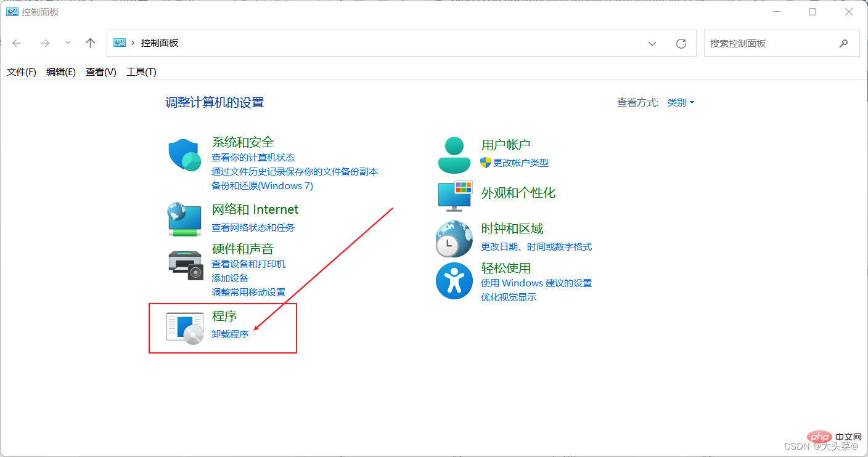
Task: Open the 类别 view-by dropdown
Action: [681, 103]
